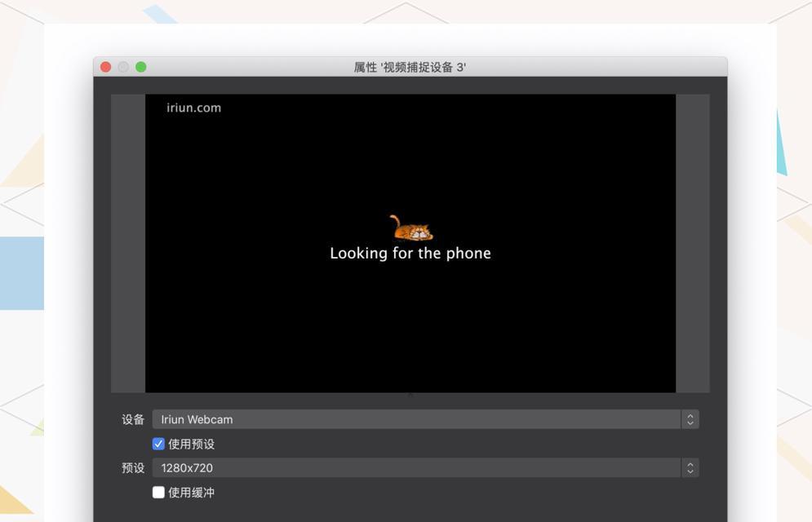Open the 预设 1280x720 preset dropdown

coord(425,467)
